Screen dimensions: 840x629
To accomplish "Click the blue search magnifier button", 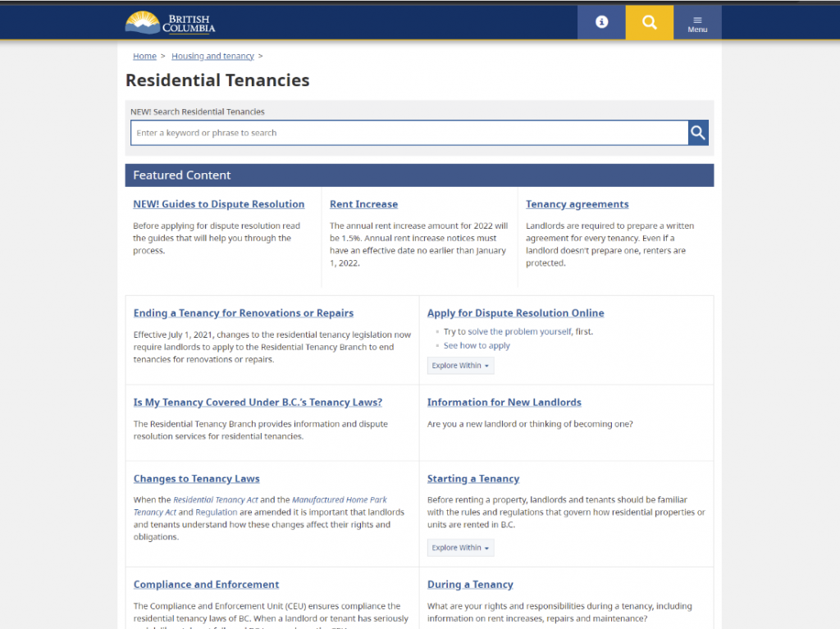I will pos(697,132).
